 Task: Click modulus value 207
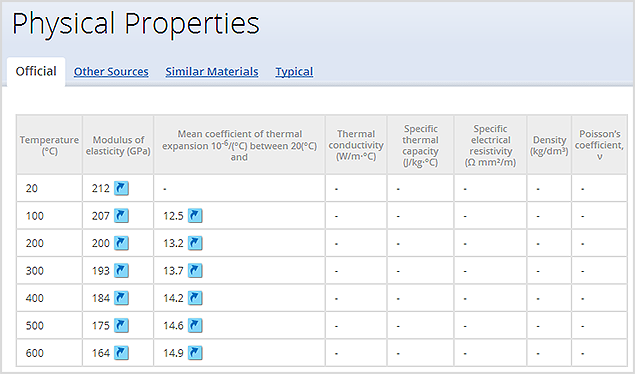[x=100, y=216]
